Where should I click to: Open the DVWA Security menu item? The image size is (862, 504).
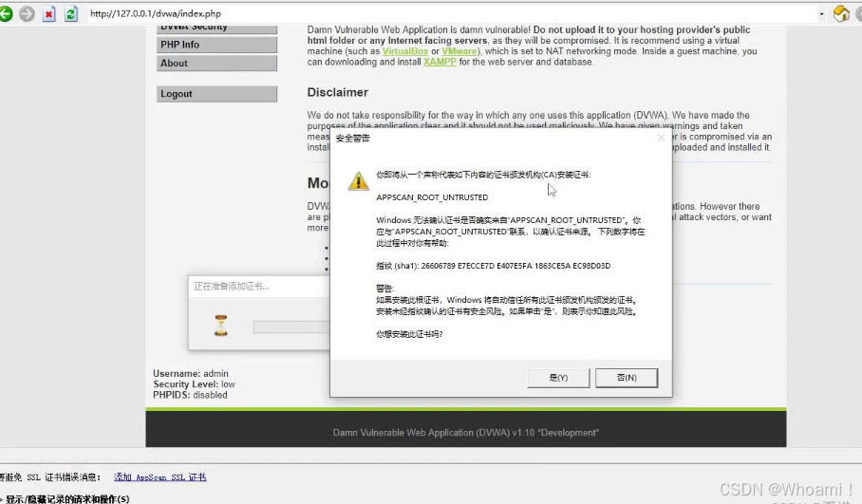(x=216, y=28)
